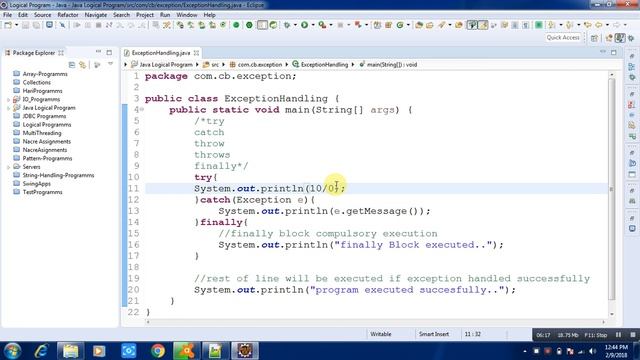Click Collapse All in Package Explorer
This screenshot has height=360, width=640.
tap(72, 64)
